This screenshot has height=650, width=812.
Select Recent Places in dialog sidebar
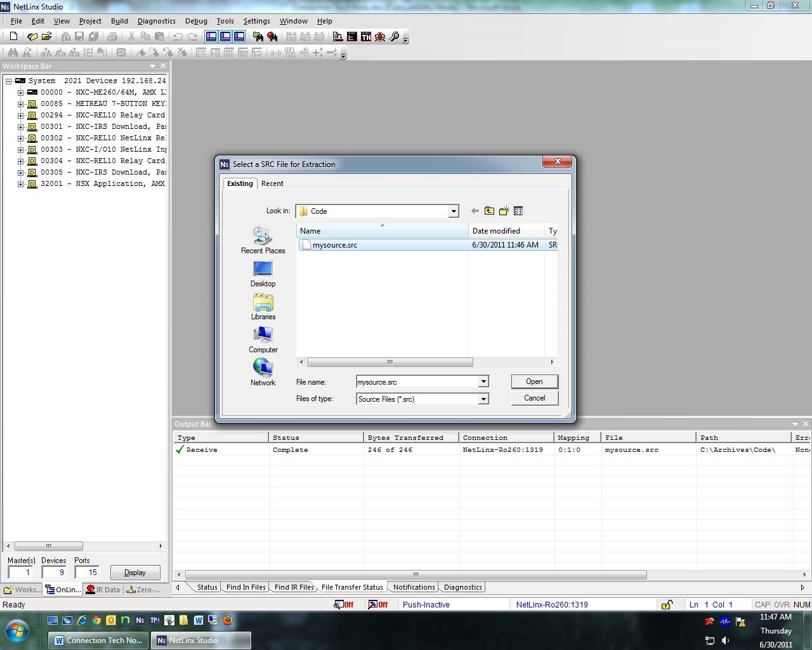coord(263,241)
